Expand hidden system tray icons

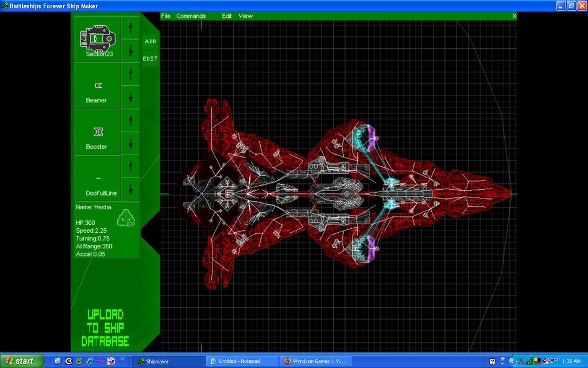click(x=512, y=361)
